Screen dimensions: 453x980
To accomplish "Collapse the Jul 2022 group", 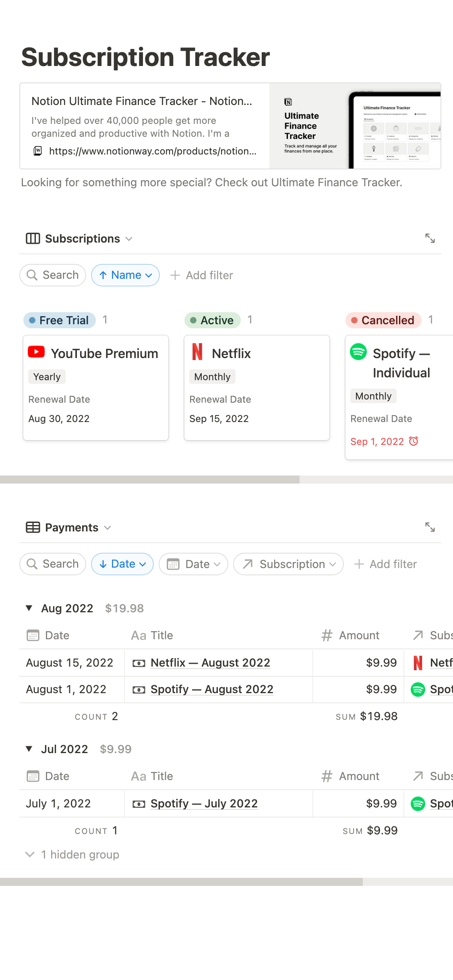I will pos(29,749).
